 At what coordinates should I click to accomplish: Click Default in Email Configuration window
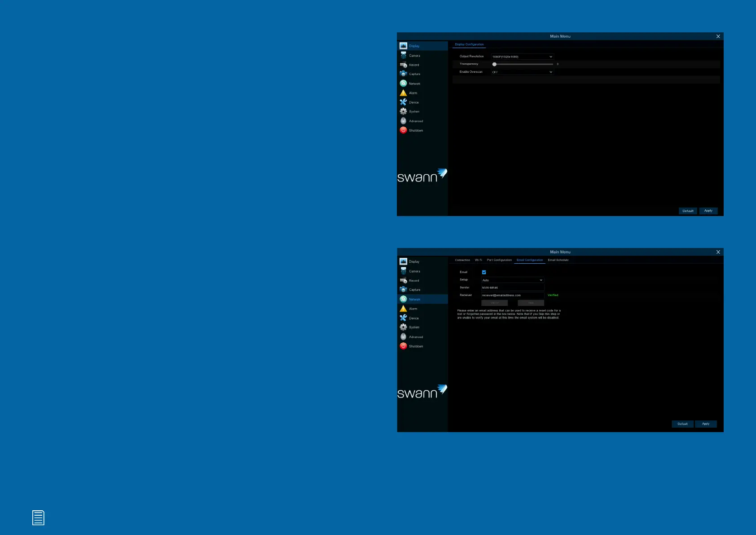(682, 424)
